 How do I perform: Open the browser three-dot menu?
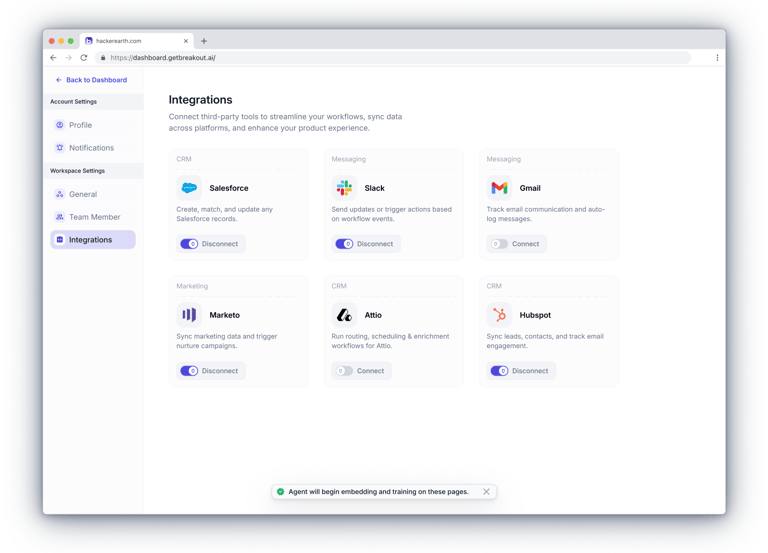click(x=717, y=58)
